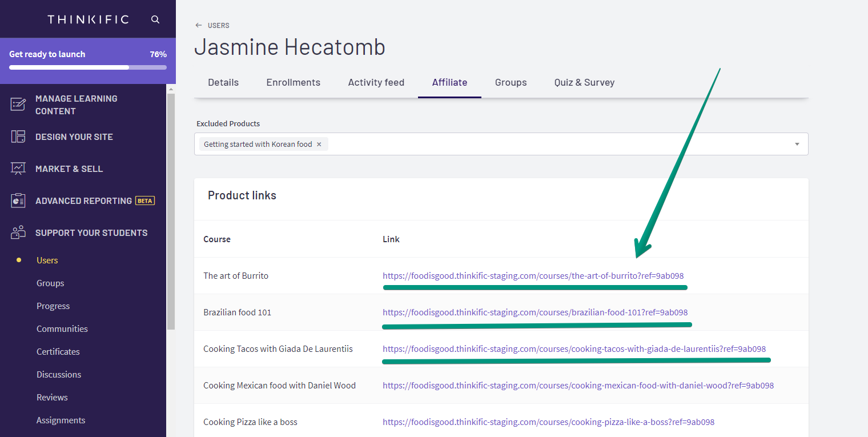Expand the Excluded Products dropdown arrow
Image resolution: width=868 pixels, height=437 pixels.
pyautogui.click(x=797, y=144)
